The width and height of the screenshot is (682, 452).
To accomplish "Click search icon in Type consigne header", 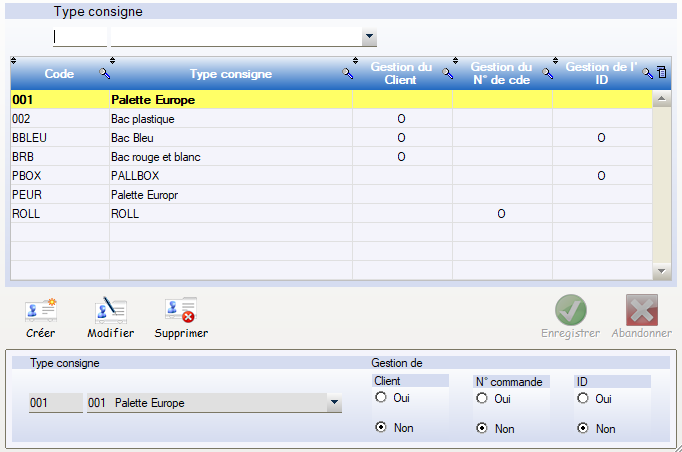I will [347, 74].
